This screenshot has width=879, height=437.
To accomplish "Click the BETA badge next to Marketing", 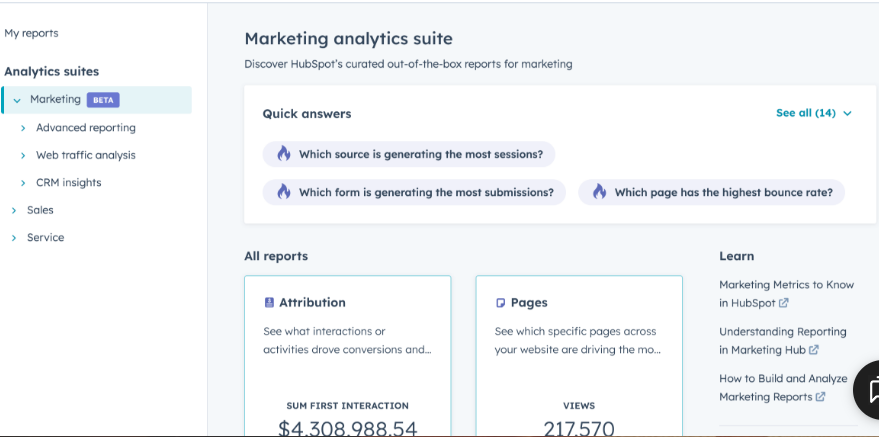I will [103, 100].
